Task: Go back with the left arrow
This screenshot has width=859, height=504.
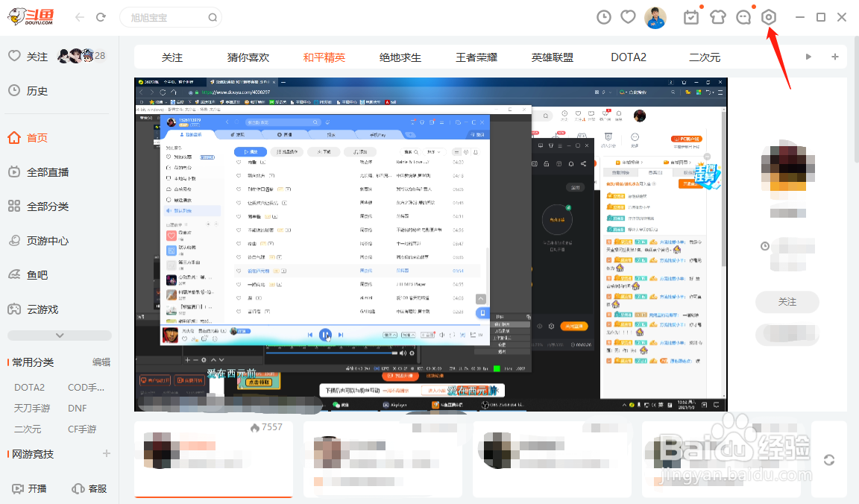Action: tap(80, 17)
